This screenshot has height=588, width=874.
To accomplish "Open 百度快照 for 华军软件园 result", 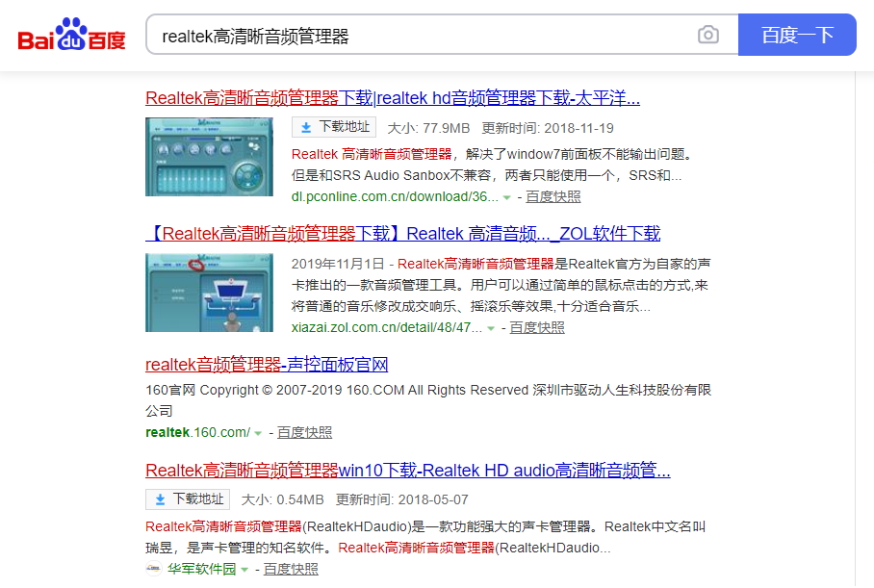I will (x=291, y=569).
